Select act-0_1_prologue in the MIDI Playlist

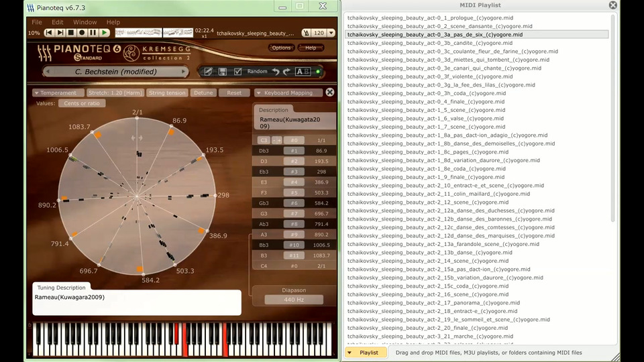tap(430, 17)
